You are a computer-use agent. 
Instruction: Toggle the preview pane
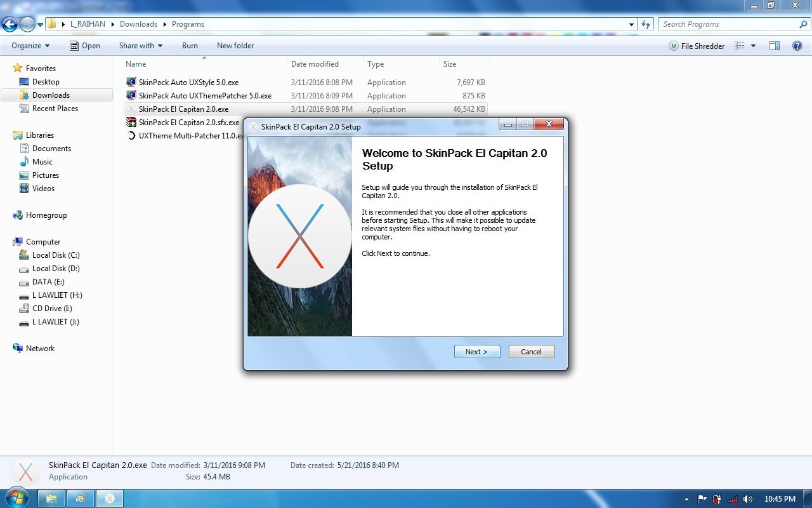pyautogui.click(x=775, y=46)
